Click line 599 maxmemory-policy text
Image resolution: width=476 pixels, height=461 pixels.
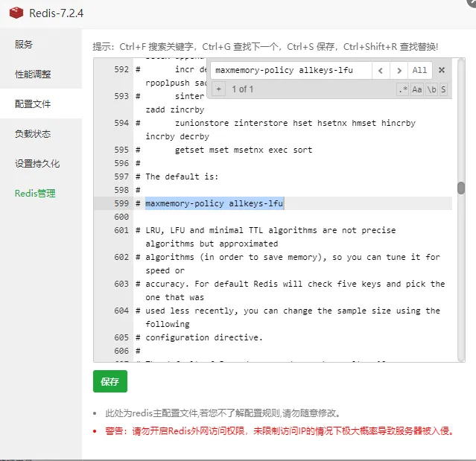(215, 203)
